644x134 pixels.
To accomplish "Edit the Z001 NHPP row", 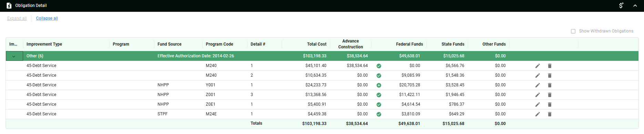I will (x=537, y=95).
